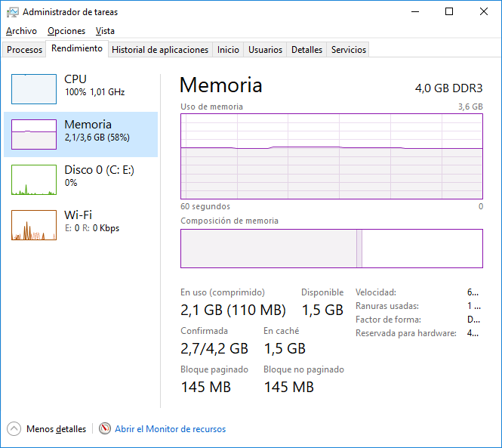The height and width of the screenshot is (448, 502).
Task: Select the CPU usage graph thumbnail
Action: 34,89
